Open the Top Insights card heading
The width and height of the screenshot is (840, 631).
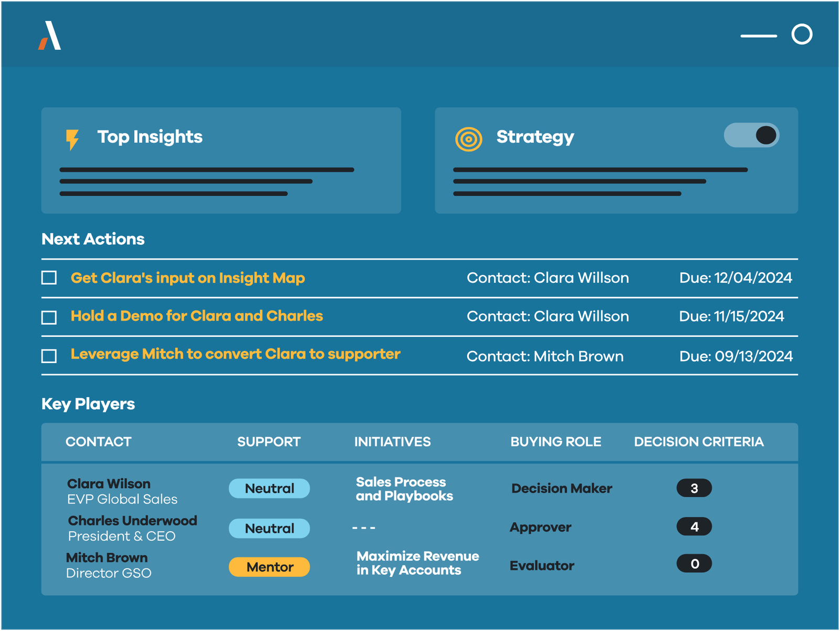[x=150, y=137]
